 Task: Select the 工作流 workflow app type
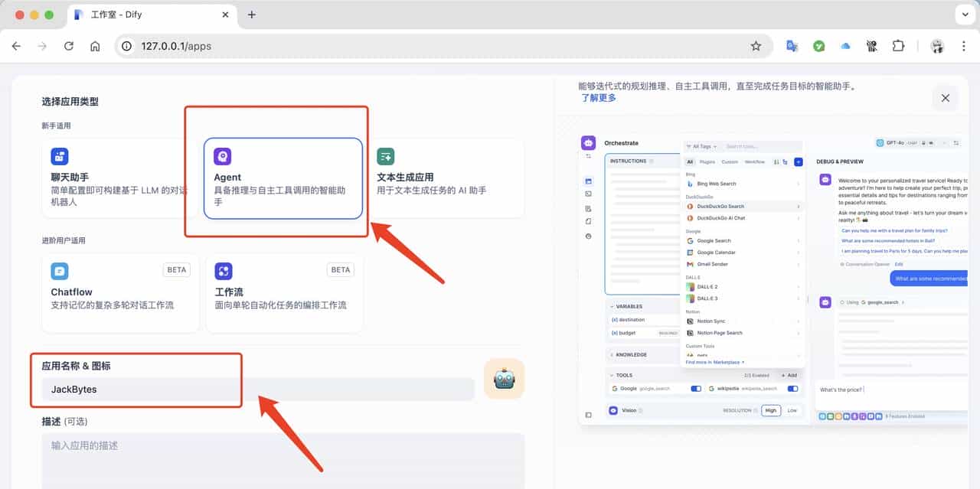(x=284, y=293)
